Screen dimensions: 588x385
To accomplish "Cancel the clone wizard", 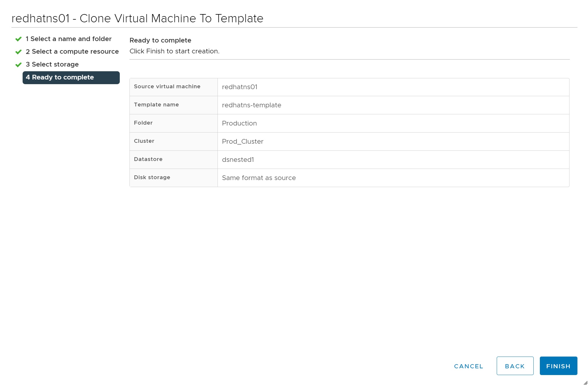I will [469, 366].
